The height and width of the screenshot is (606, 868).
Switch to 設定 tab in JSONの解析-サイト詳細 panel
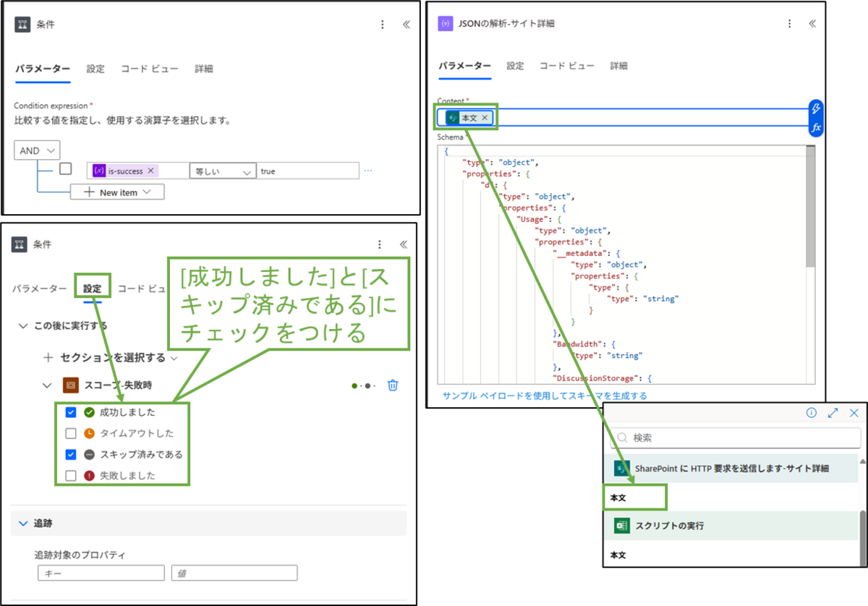tap(515, 66)
